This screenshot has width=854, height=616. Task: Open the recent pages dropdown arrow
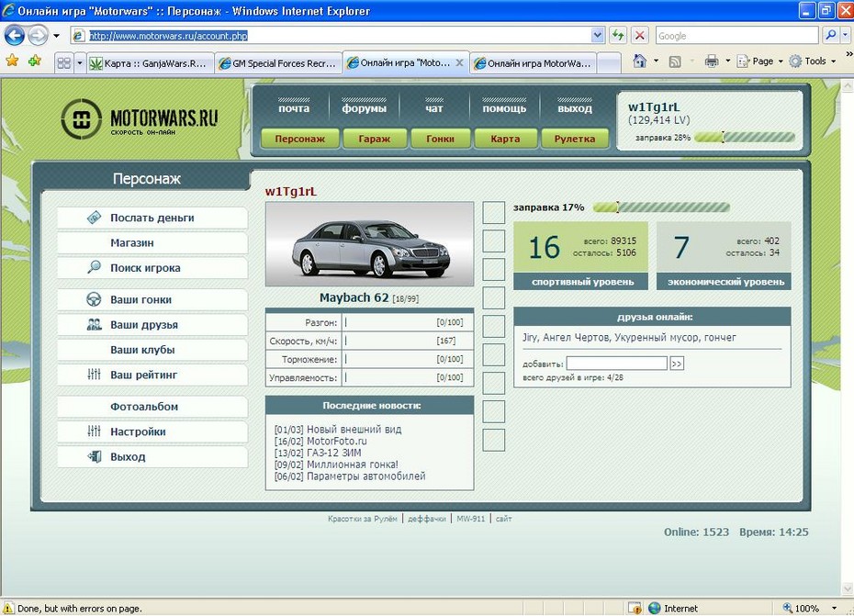click(x=56, y=36)
